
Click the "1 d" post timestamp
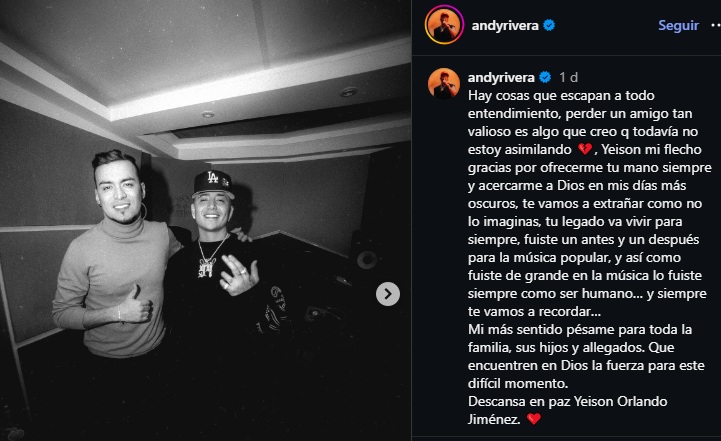tap(568, 77)
